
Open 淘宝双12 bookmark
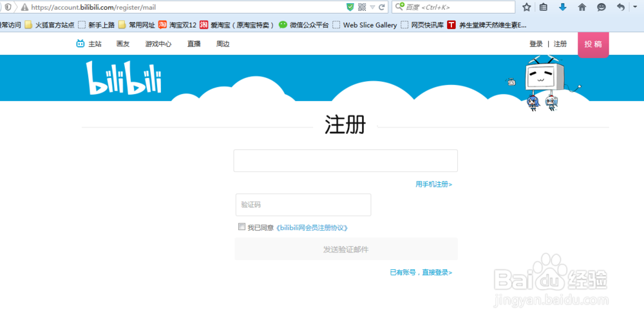[x=178, y=25]
